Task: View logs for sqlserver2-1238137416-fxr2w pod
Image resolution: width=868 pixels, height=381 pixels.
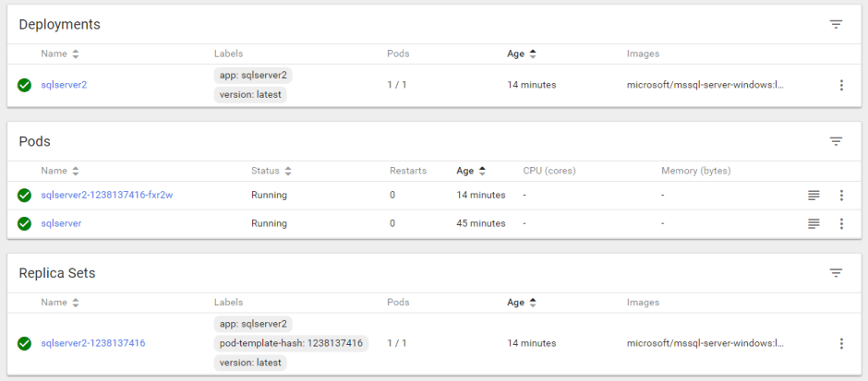Action: click(x=814, y=195)
